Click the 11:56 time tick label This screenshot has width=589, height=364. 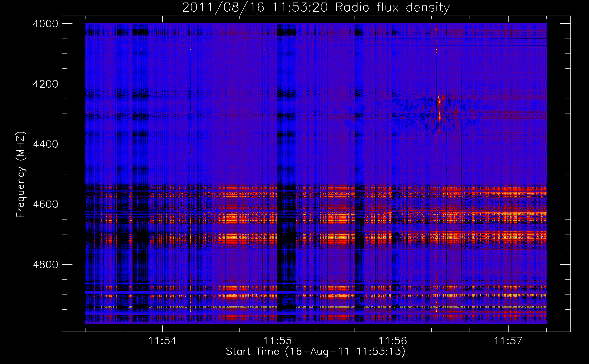(393, 341)
